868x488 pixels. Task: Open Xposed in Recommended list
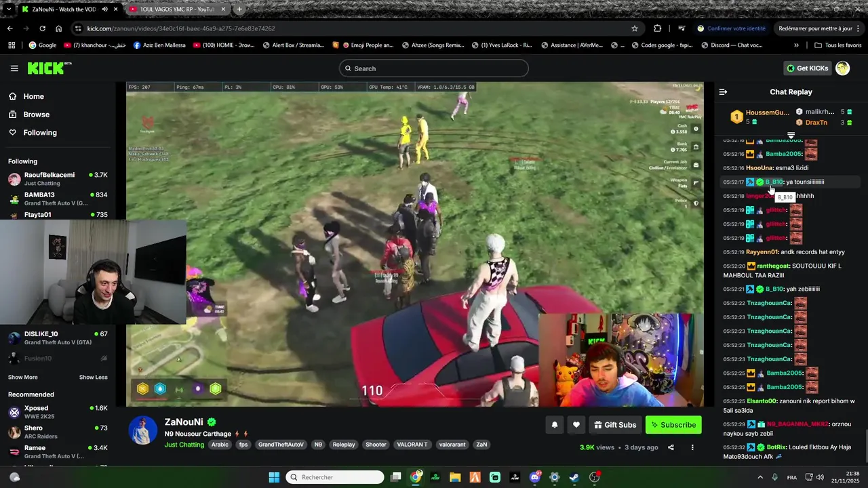pyautogui.click(x=58, y=412)
